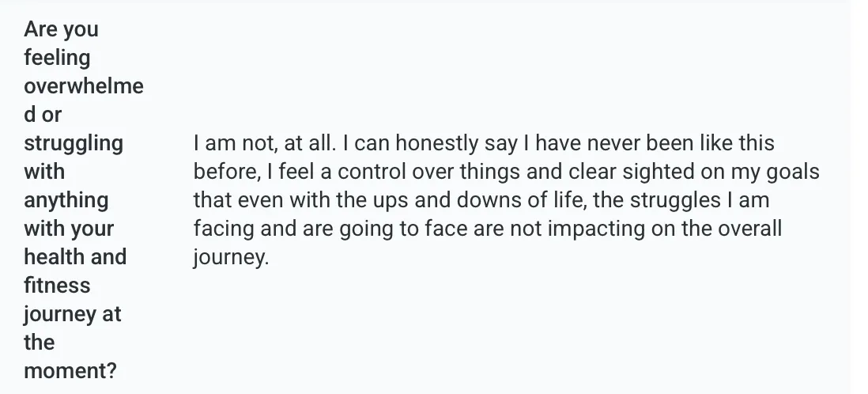Click "never been like this" in the answer
Image resolution: width=868 pixels, height=394 pixels.
pyautogui.click(x=681, y=143)
